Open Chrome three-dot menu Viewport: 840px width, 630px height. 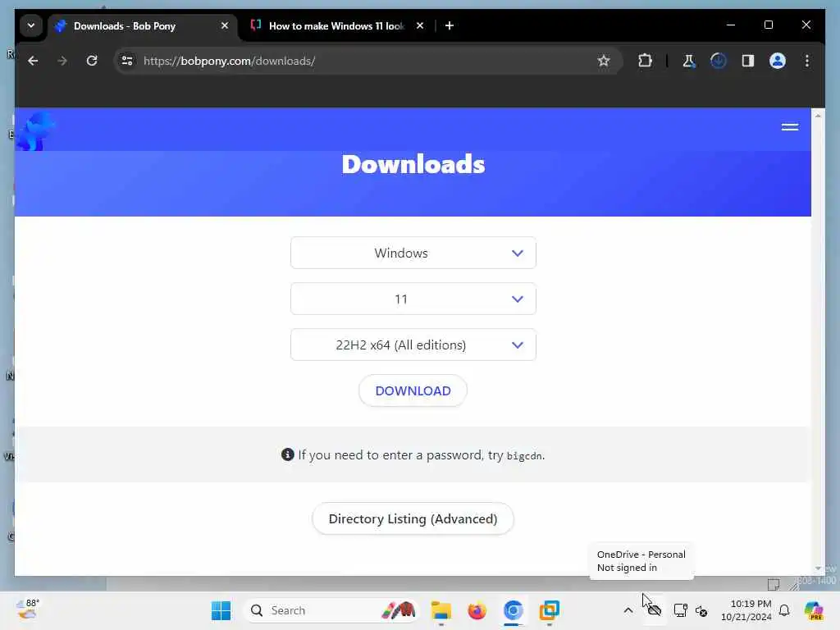pyautogui.click(x=807, y=61)
